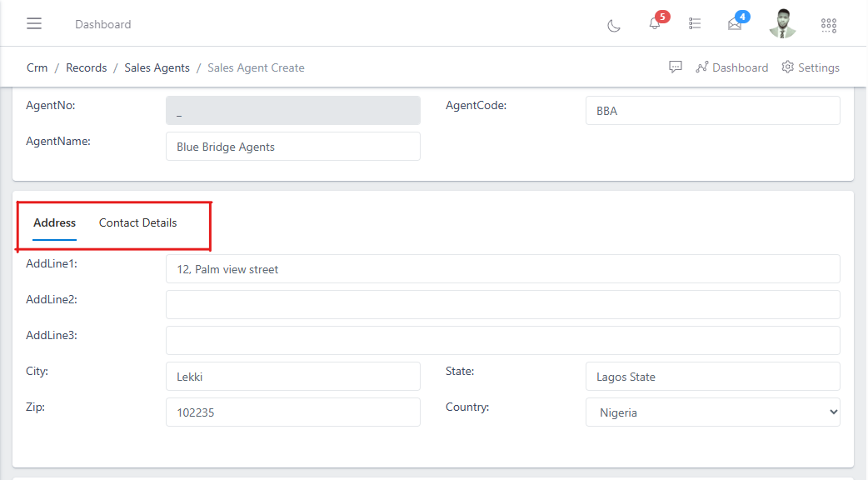Click the user profile avatar
The width and height of the screenshot is (868, 480).
click(782, 23)
